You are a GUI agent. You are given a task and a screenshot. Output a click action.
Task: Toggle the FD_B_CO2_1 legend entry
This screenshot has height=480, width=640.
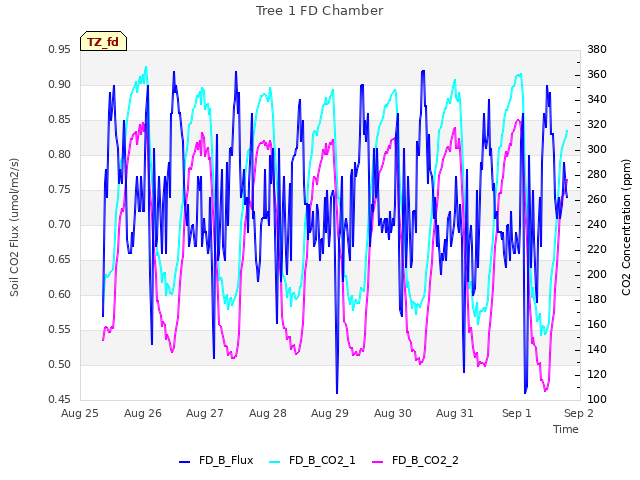312,460
